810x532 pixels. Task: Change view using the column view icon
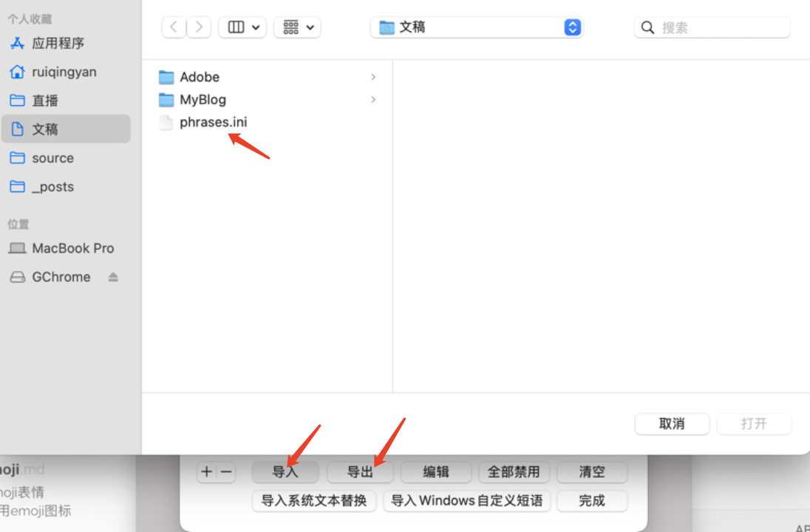pos(242,27)
